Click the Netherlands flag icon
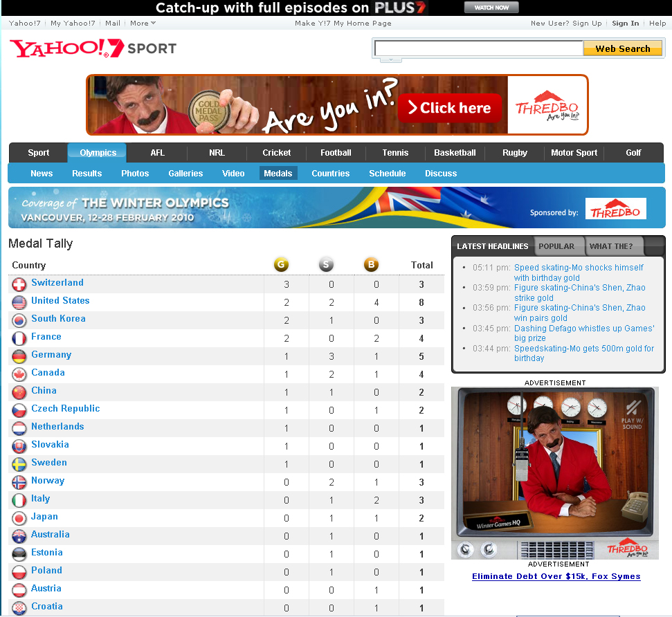The image size is (672, 617). 19,428
